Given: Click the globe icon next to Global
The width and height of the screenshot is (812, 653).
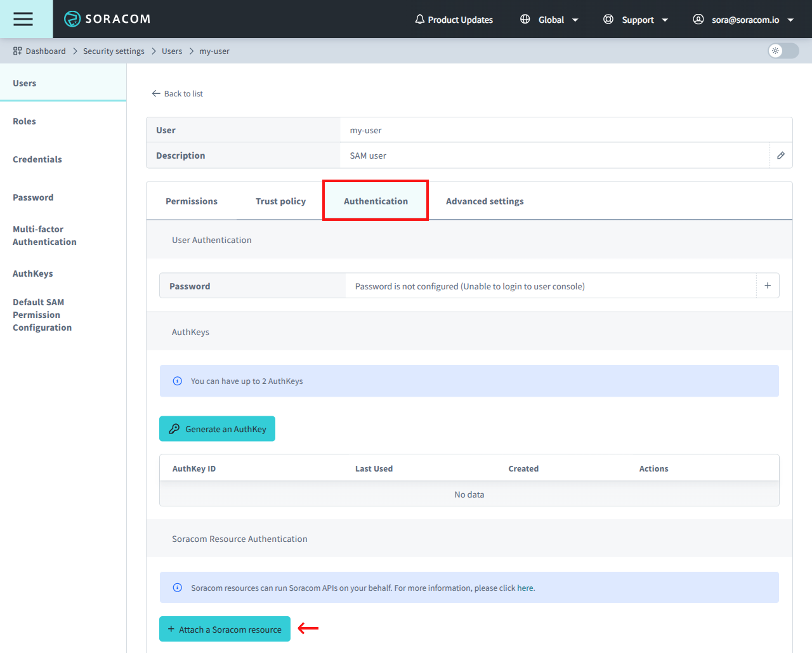Looking at the screenshot, I should point(525,19).
